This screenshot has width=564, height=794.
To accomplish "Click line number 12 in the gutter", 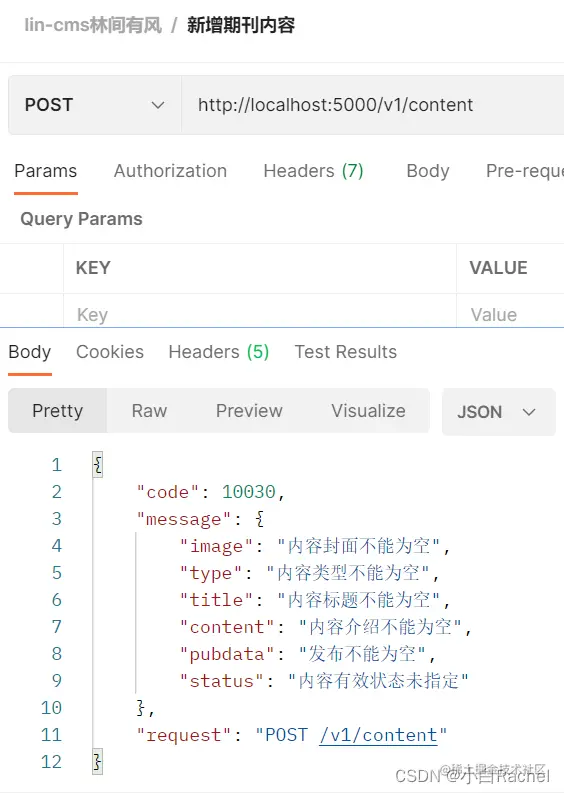I will pyautogui.click(x=51, y=762).
